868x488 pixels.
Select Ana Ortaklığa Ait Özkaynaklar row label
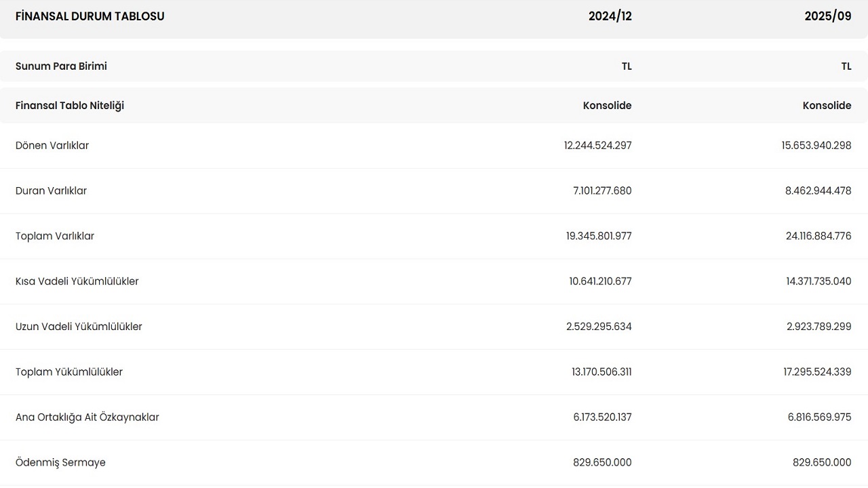(87, 418)
